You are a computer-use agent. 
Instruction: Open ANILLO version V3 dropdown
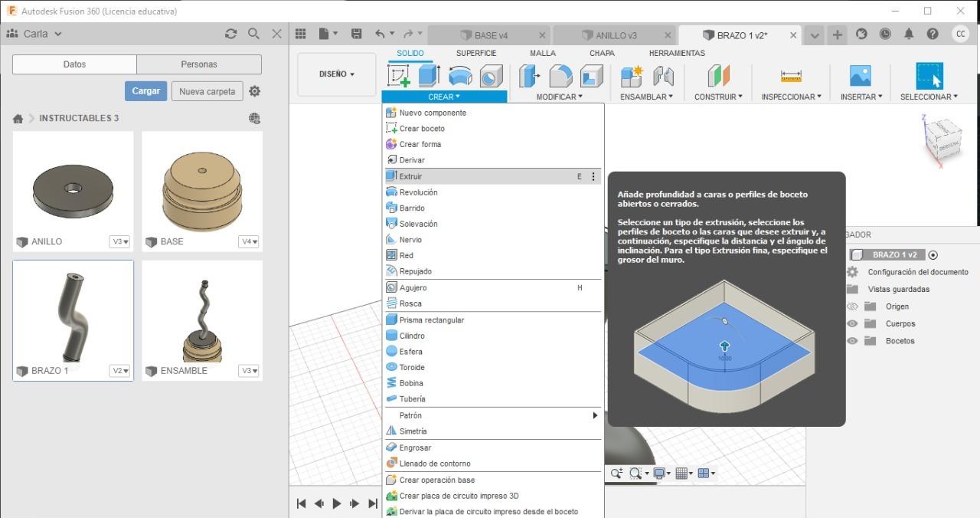click(120, 241)
